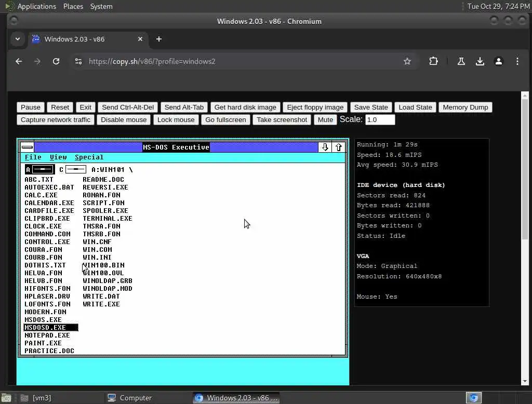Viewport: 532px width, 404px height.
Task: Disable mouse in emulator
Action: tap(124, 120)
